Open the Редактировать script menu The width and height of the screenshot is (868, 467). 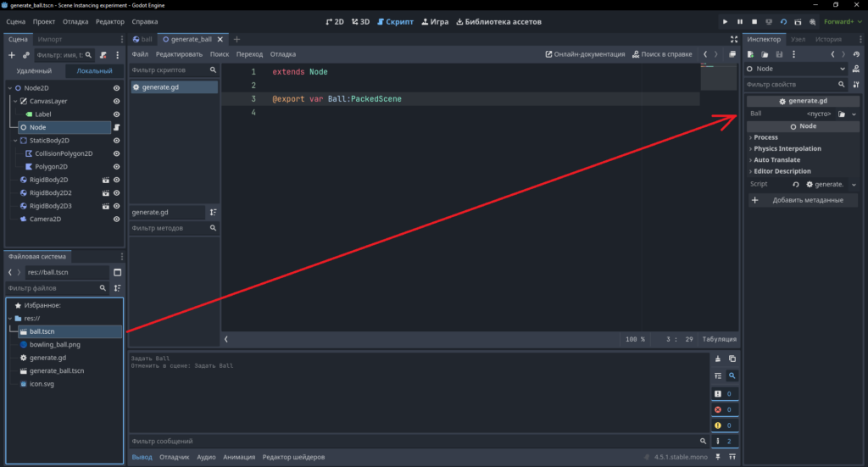coord(179,54)
